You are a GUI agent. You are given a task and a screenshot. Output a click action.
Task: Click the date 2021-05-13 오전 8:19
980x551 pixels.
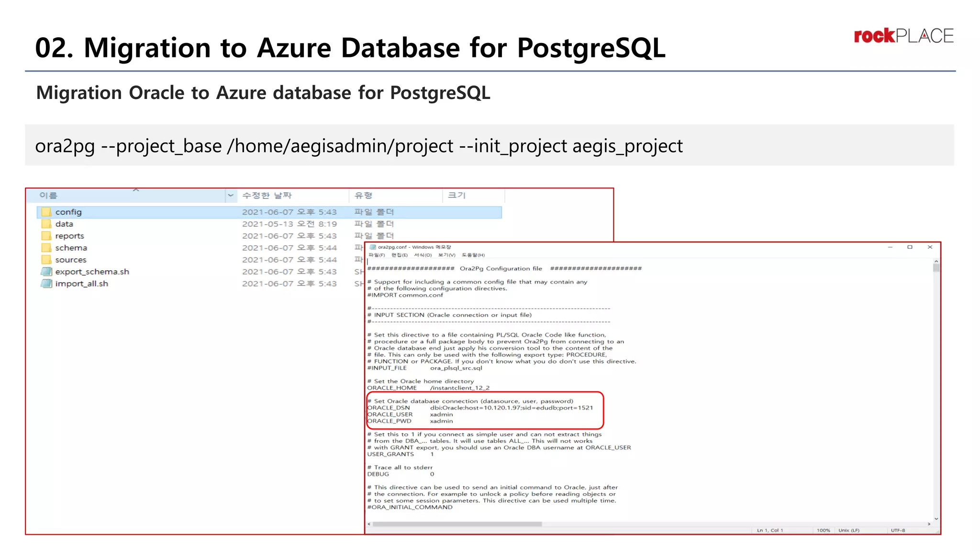click(290, 224)
